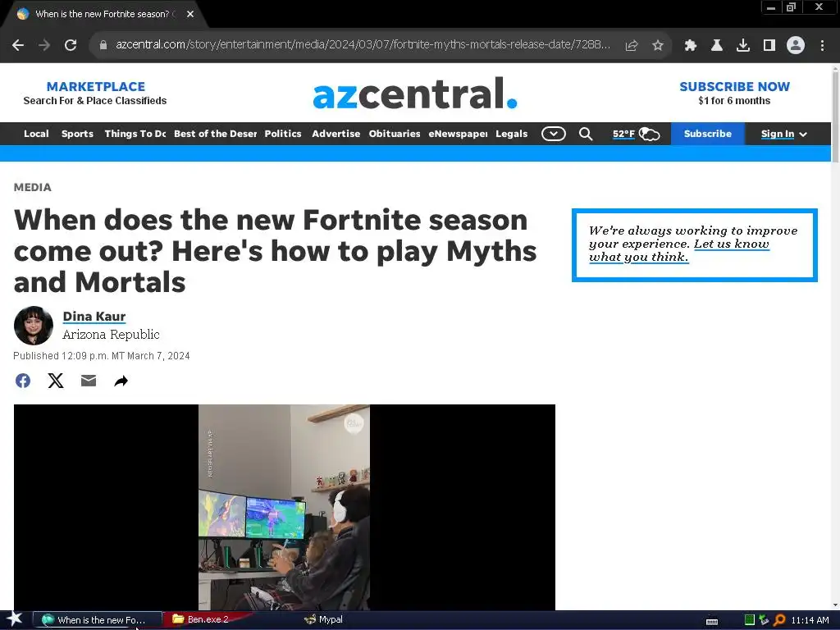840x630 pixels.
Task: Expand the Sign In dropdown
Action: pyautogui.click(x=783, y=134)
